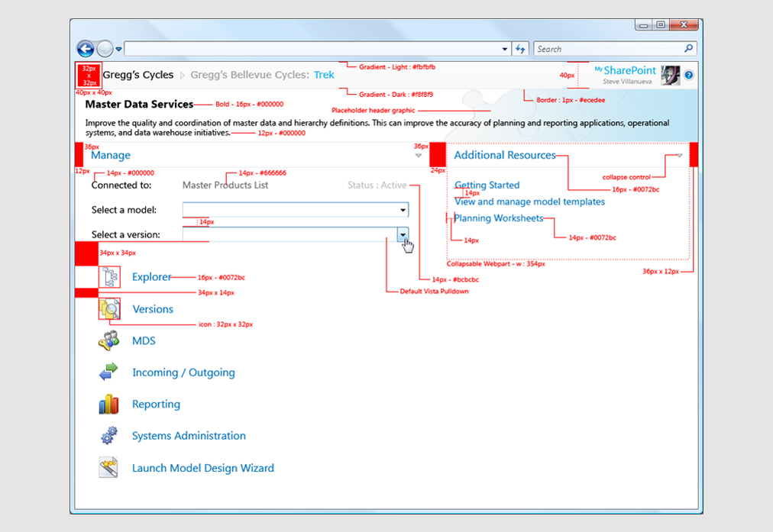This screenshot has height=532, width=773.
Task: Open View and manage model templates link
Action: point(529,202)
